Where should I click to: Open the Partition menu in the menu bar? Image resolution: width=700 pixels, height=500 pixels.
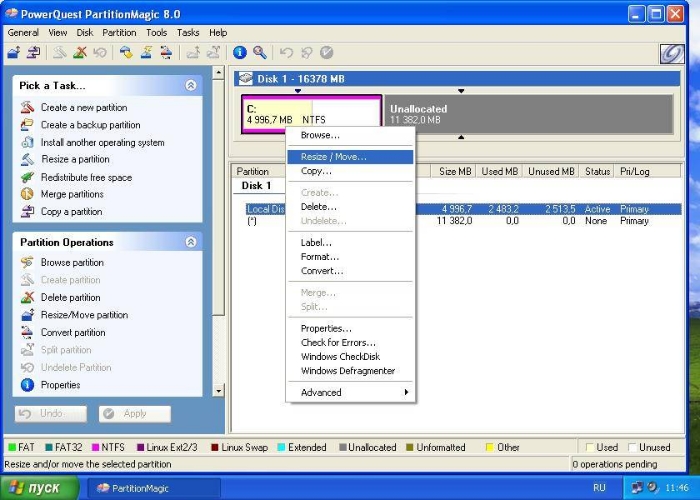pos(119,33)
